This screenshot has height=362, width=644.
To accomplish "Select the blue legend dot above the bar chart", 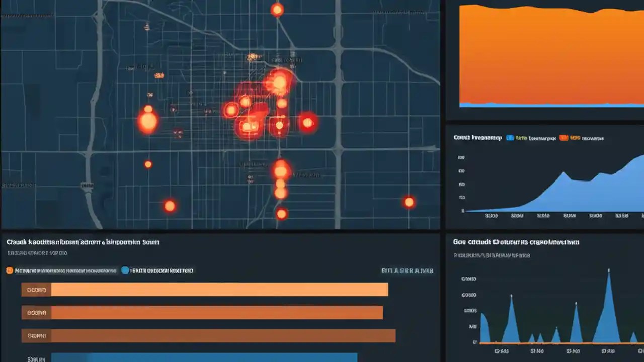I will (x=124, y=270).
